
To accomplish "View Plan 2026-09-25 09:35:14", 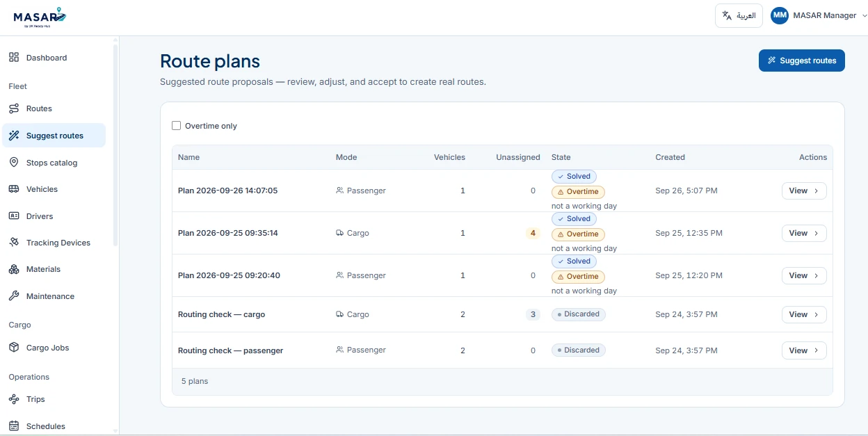I will 804,233.
